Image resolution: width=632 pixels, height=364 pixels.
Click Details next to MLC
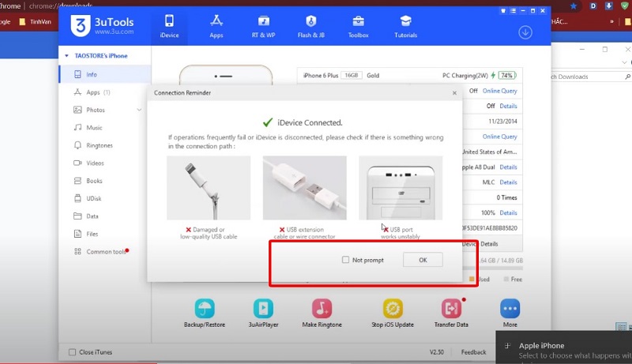508,182
